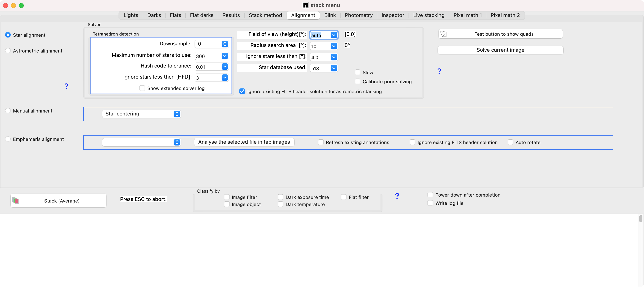The width and height of the screenshot is (644, 287).
Task: Open the Star centering popup arrows
Action: 177,114
